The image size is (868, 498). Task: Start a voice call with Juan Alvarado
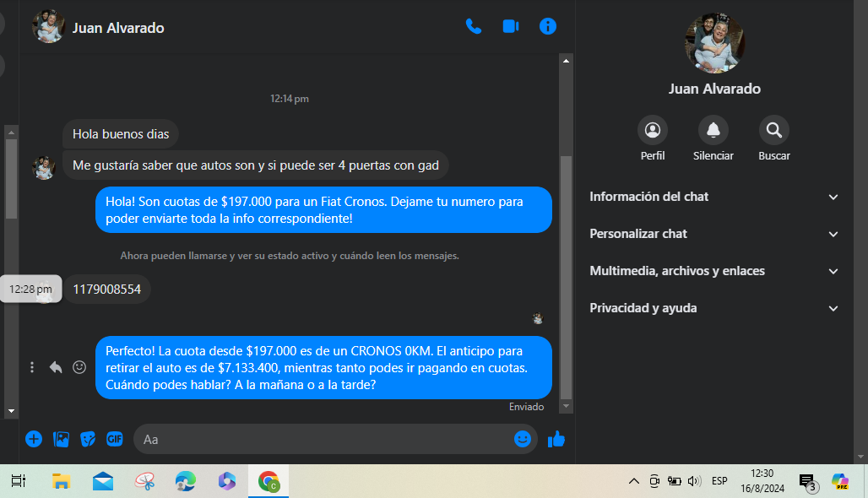[474, 26]
